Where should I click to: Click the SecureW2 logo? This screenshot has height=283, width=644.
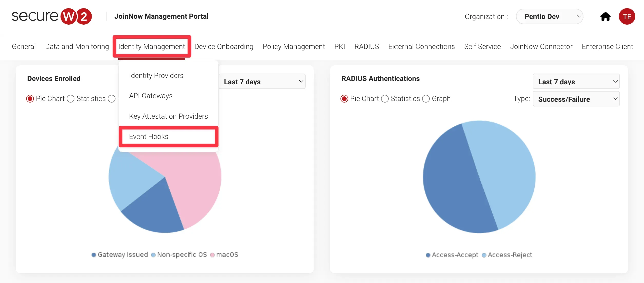coord(52,16)
